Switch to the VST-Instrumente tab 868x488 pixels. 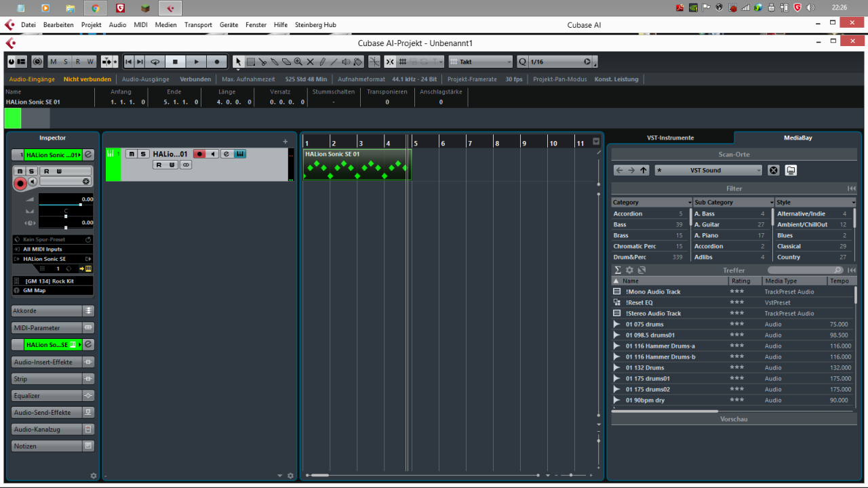pyautogui.click(x=670, y=138)
